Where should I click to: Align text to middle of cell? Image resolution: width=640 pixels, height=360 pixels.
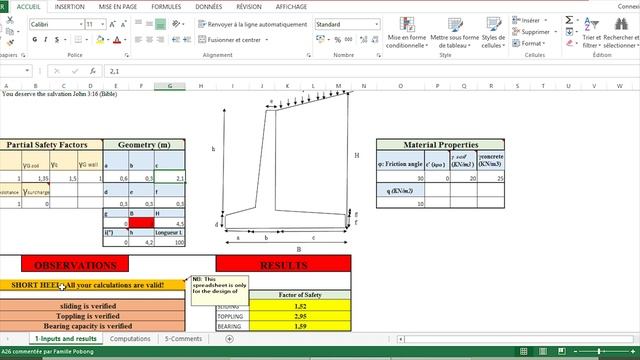point(149,24)
